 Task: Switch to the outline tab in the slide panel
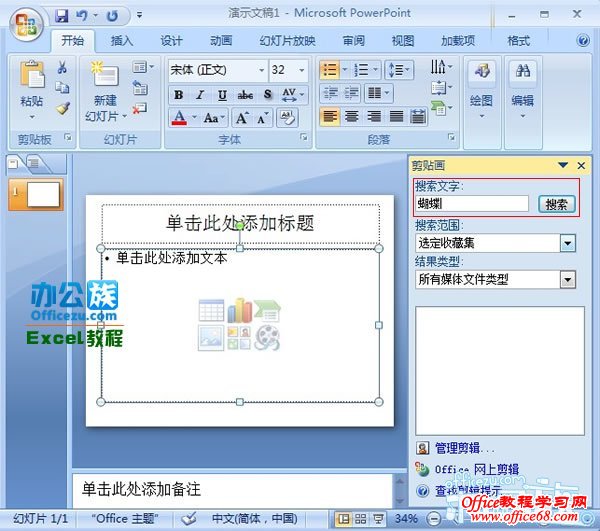pyautogui.click(x=36, y=164)
